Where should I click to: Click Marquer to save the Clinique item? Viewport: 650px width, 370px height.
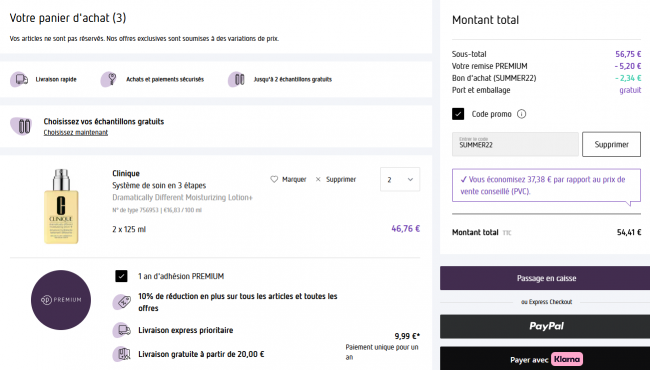(x=294, y=179)
